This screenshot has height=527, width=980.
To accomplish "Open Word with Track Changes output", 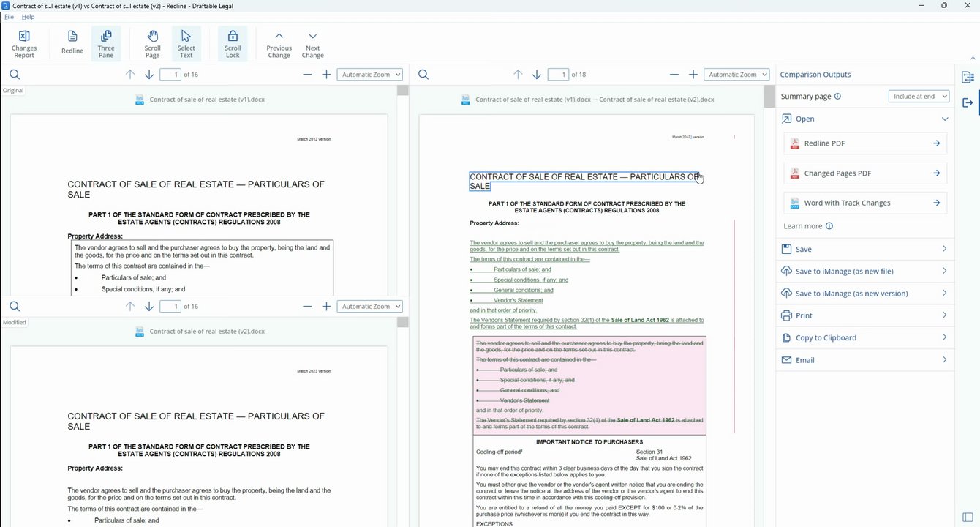I will pos(865,203).
